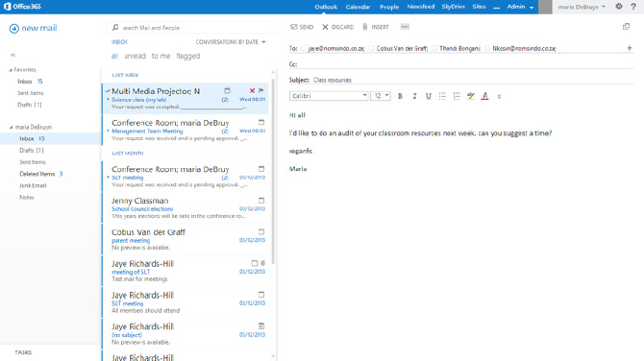This screenshot has width=644, height=361.
Task: Collapse the Favorites folder group
Action: (x=12, y=70)
